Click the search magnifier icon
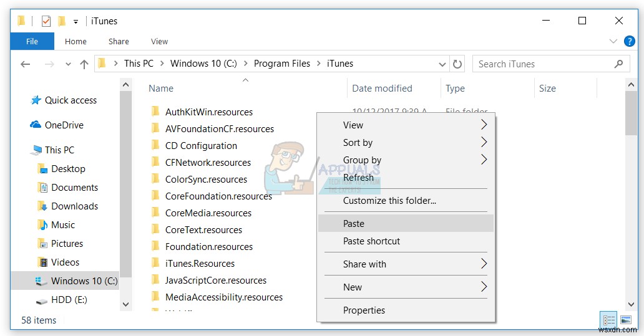Viewport: 644px width, 336px height. click(x=618, y=64)
